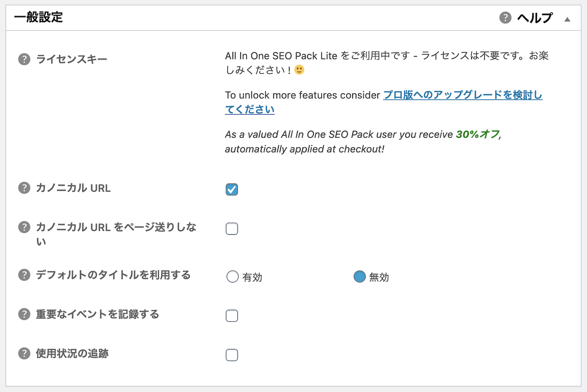Click the 無効 option label text

click(379, 277)
